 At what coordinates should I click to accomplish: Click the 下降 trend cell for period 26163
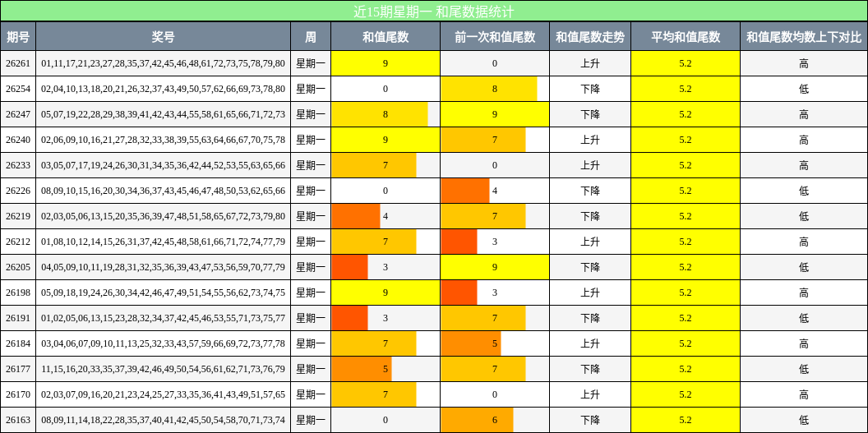590,420
